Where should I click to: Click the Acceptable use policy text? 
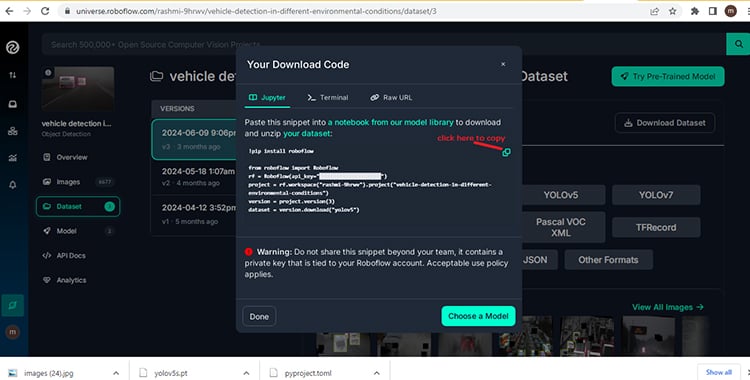pyautogui.click(x=467, y=263)
